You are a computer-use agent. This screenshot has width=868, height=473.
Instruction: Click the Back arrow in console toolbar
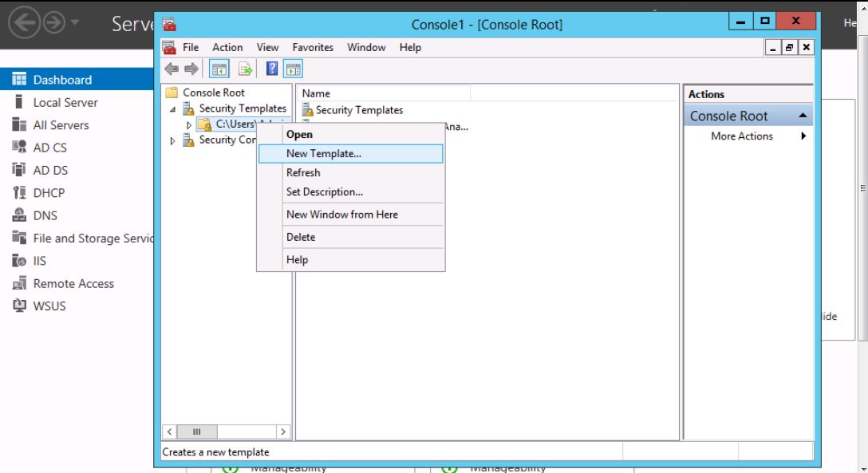[x=170, y=69]
